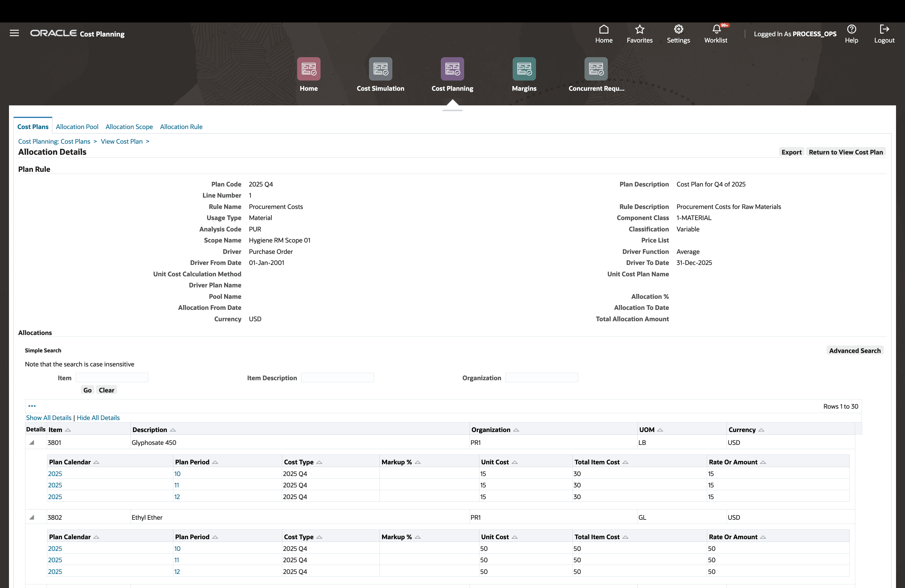
Task: Open the Favorites star menu
Action: (x=639, y=30)
